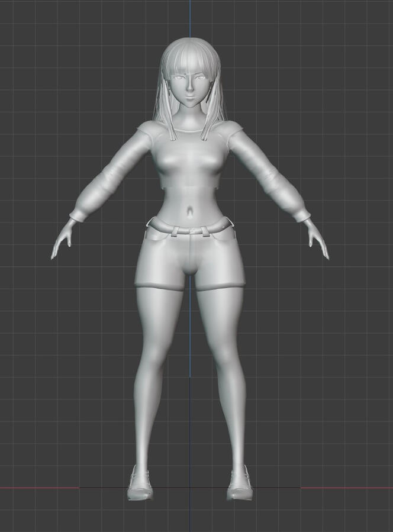
Task: Select the model's neck area
Action: tap(190, 118)
